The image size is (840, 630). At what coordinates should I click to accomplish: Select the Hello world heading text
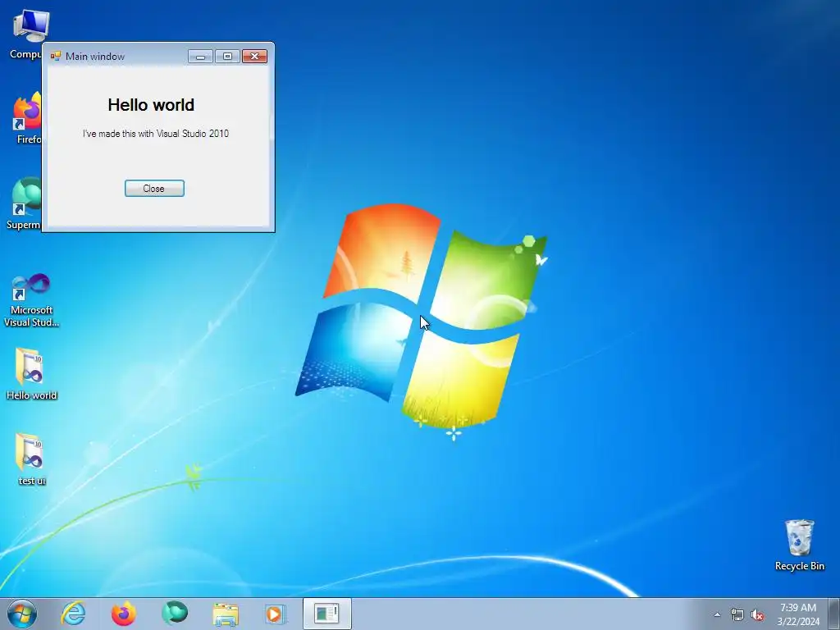point(151,105)
